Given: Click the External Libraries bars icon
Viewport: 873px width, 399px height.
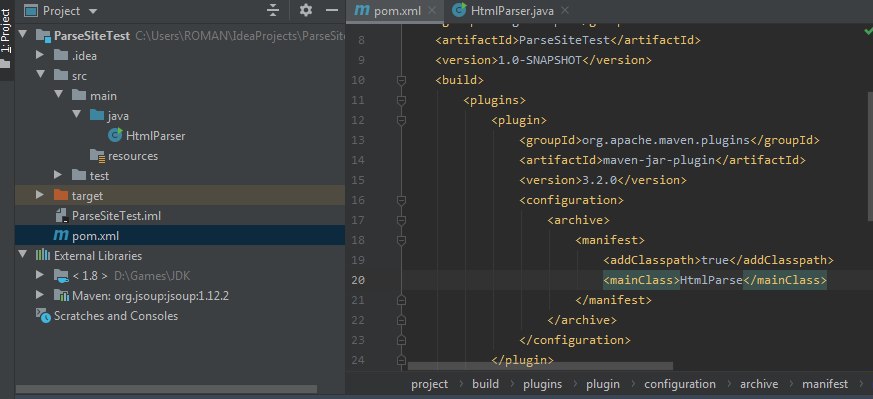Looking at the screenshot, I should 43,255.
